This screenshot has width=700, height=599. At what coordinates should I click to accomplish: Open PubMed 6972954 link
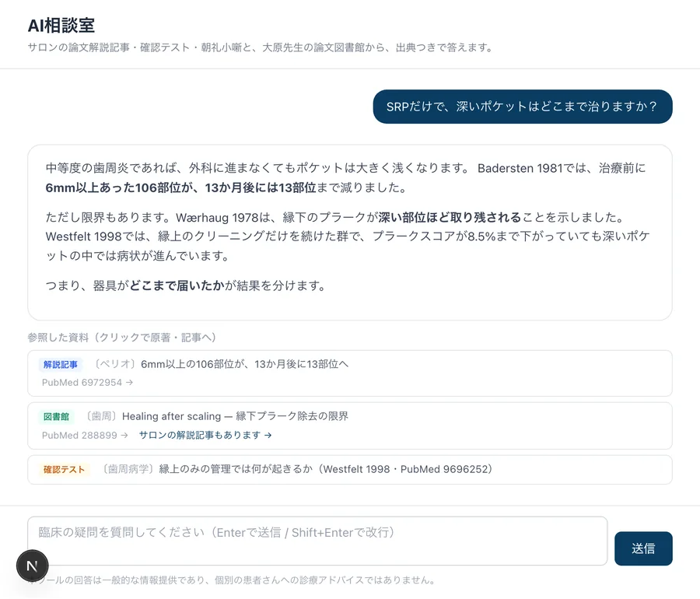tap(87, 383)
